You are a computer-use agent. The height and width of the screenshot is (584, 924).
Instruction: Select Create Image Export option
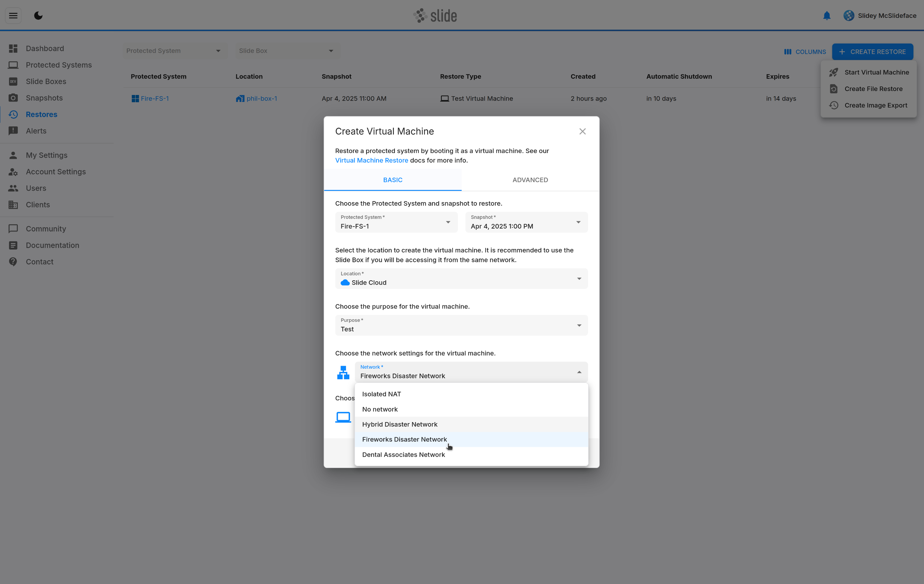tap(875, 105)
